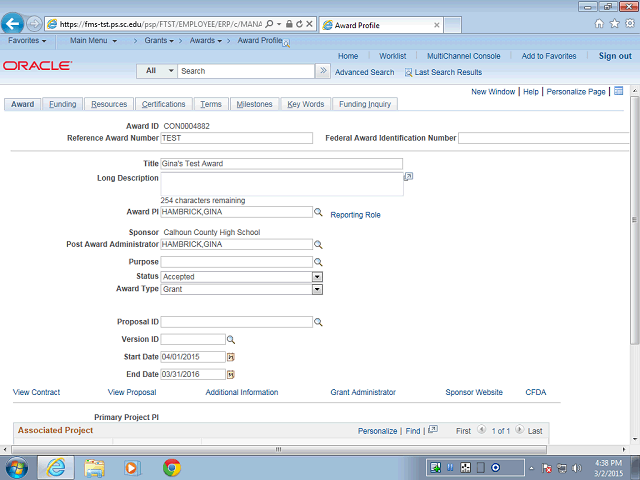
Task: Refresh the page using the reload icon
Action: [x=300, y=24]
